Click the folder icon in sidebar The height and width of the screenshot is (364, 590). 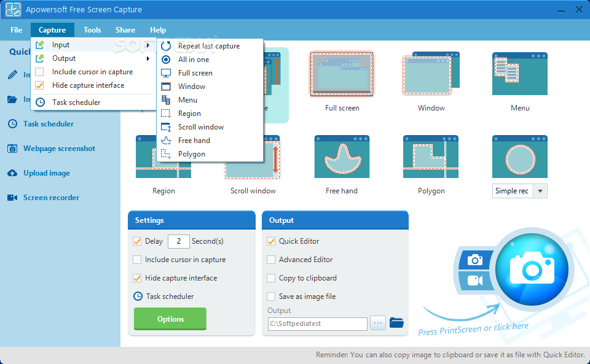(x=12, y=99)
